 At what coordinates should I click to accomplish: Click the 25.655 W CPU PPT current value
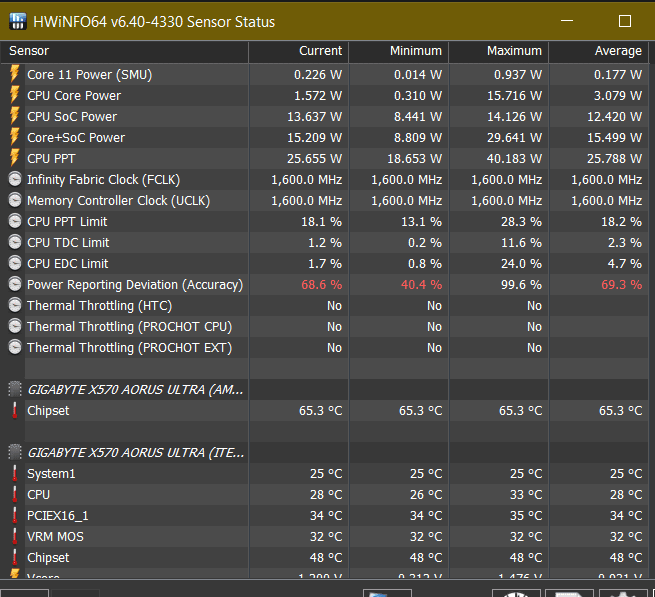point(314,159)
